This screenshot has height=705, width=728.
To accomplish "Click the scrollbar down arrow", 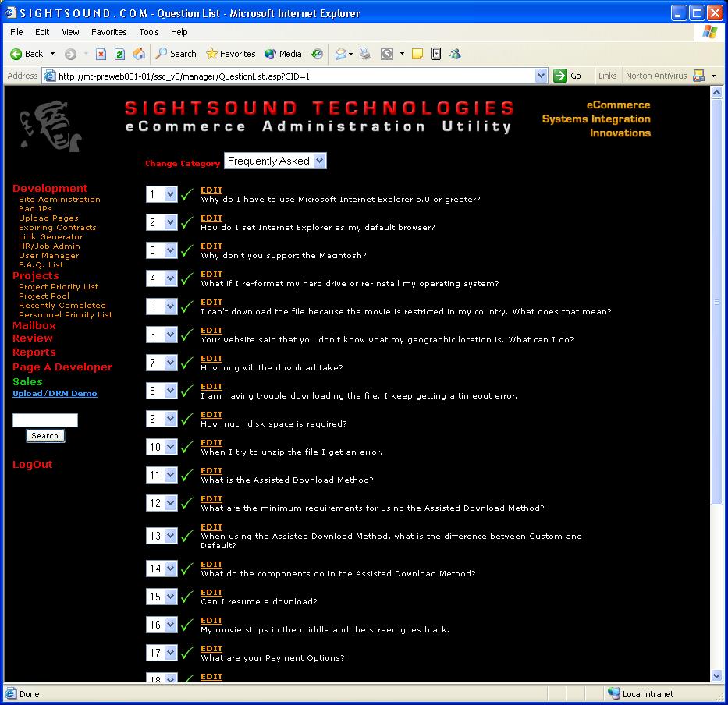I will click(x=716, y=676).
